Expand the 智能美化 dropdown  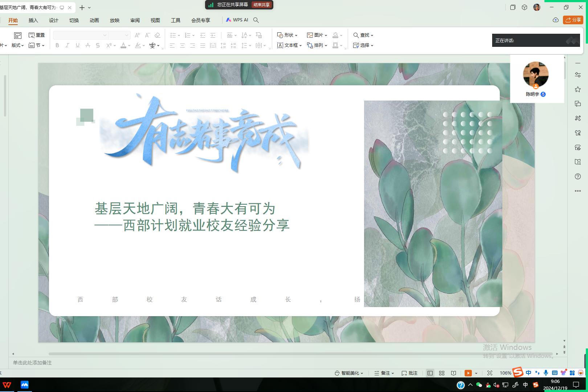tap(349, 373)
